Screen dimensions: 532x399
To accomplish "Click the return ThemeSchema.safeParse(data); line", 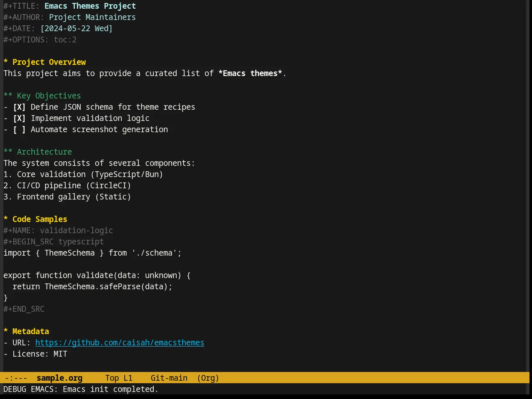I will (92, 287).
